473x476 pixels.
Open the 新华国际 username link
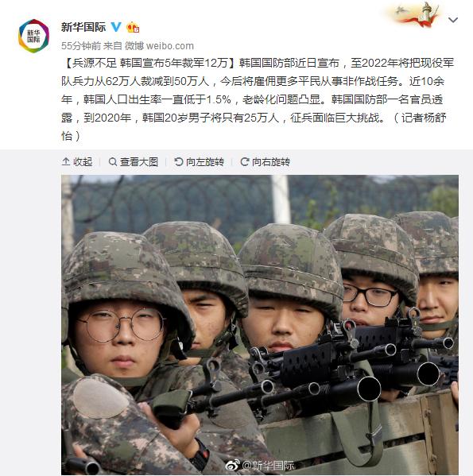(83, 27)
